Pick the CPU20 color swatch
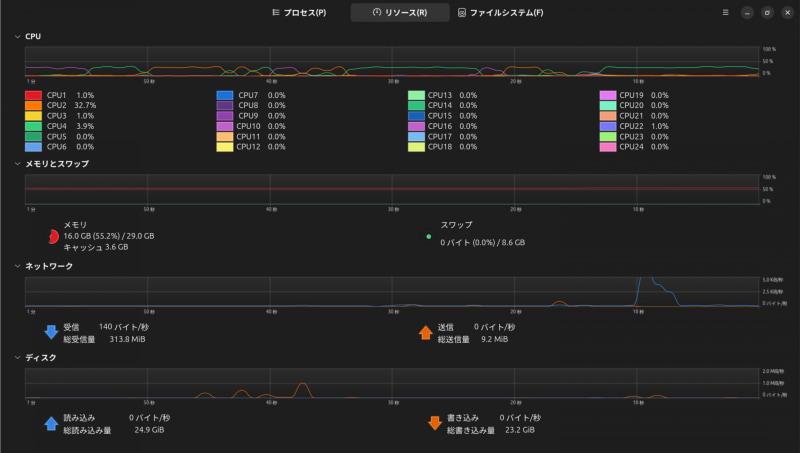Screen dimensions: 800x453 [x=608, y=106]
